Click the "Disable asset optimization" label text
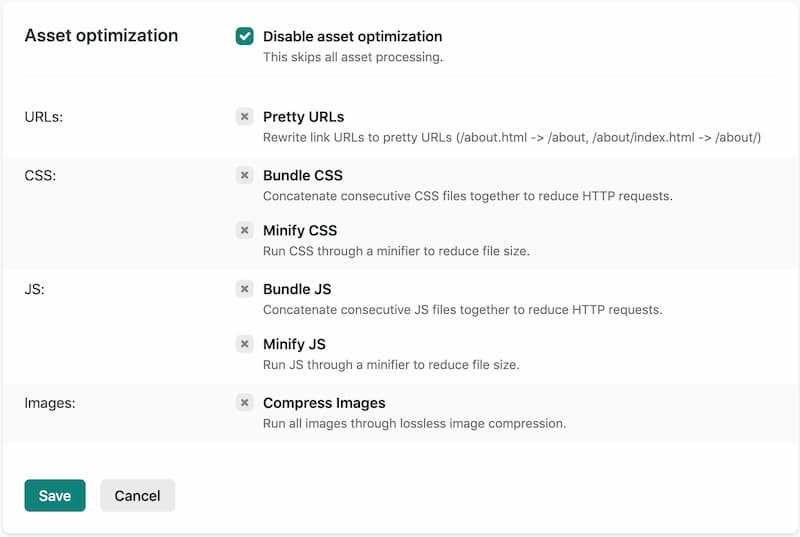The image size is (800, 537). [352, 37]
